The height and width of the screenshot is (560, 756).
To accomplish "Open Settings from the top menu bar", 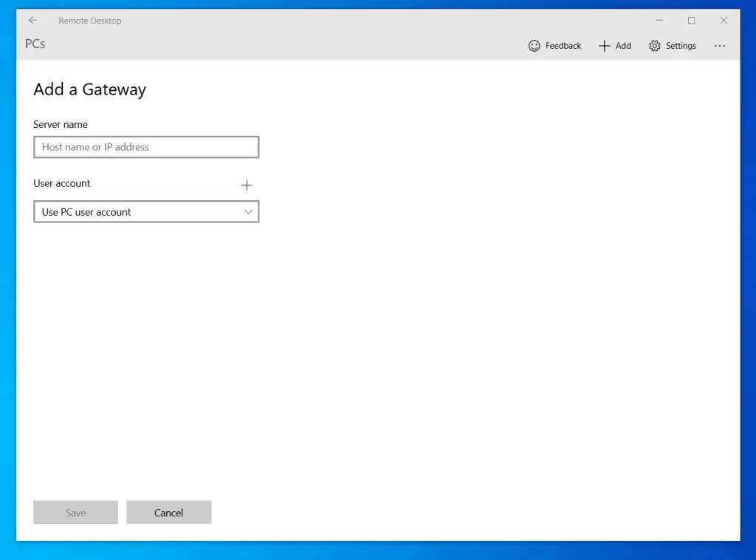I will pyautogui.click(x=673, y=45).
